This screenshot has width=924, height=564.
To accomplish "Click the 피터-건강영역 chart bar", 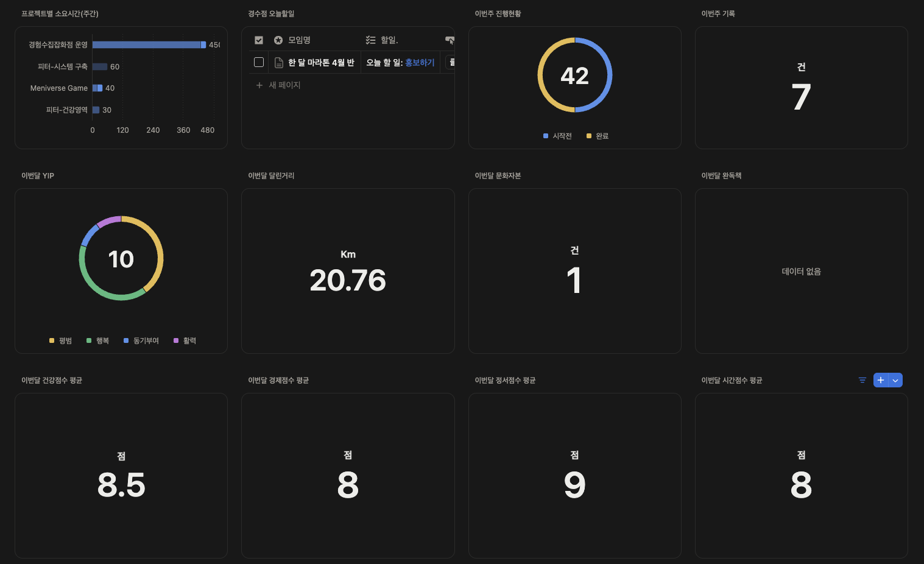I will [96, 110].
